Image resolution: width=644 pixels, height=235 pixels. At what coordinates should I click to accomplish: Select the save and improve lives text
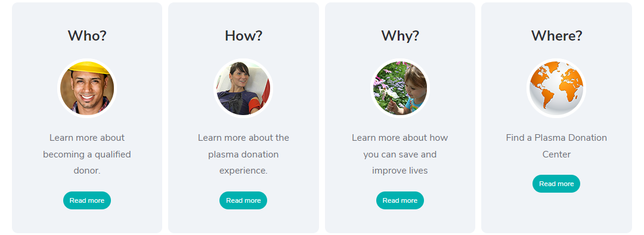tap(400, 154)
